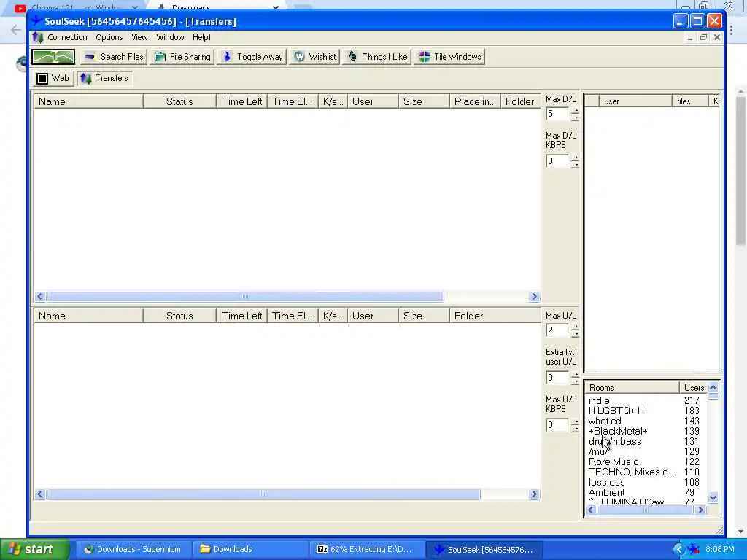The width and height of the screenshot is (747, 560).
Task: Open the Connection menu
Action: [x=67, y=37]
